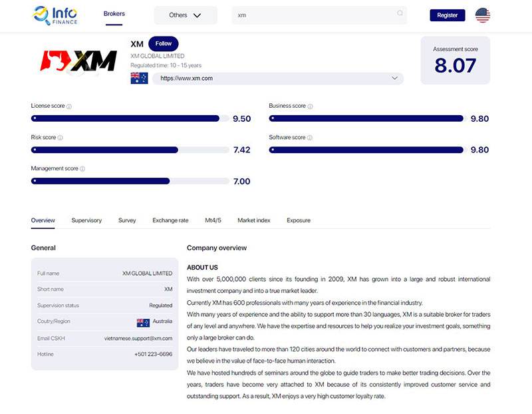This screenshot has width=532, height=414.
Task: Click the Software score info icon
Action: [x=309, y=138]
